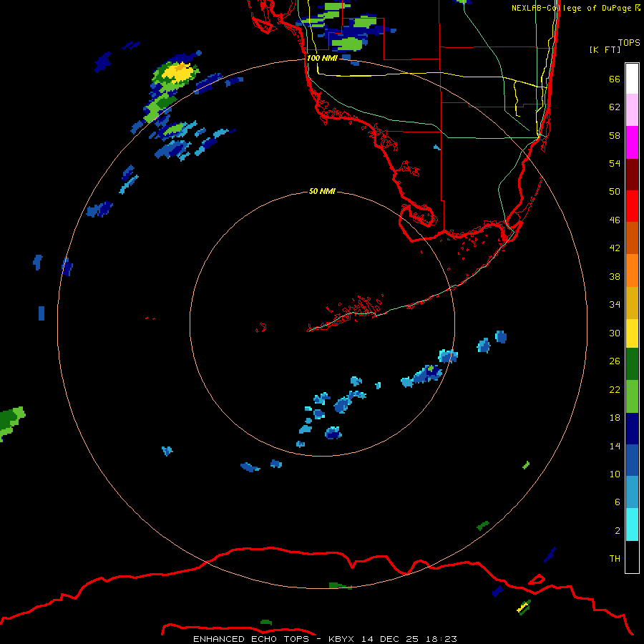The height and width of the screenshot is (644, 644).
Task: Click the white swatch in the tops legend
Action: point(632,79)
